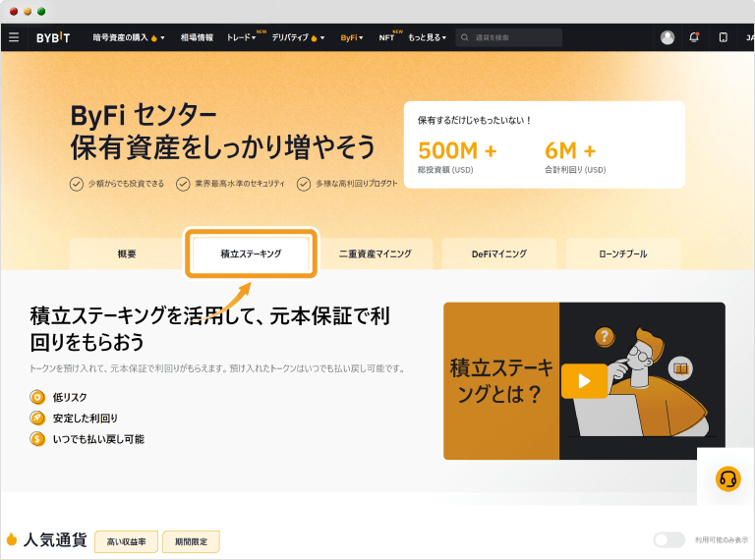Click the flame icon beside 人気通貨
755x560 pixels.
click(12, 539)
